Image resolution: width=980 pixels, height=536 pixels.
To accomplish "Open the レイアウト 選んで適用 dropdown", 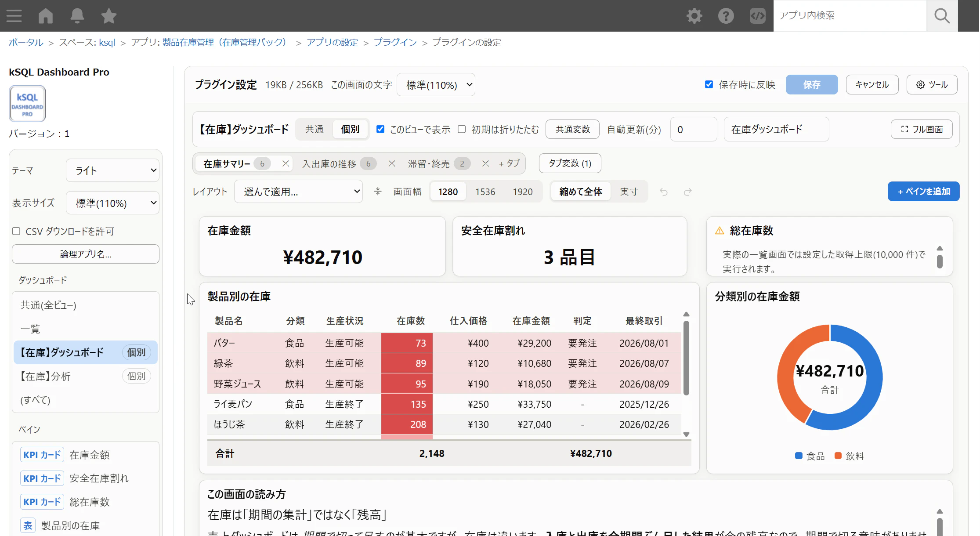I will coord(299,192).
